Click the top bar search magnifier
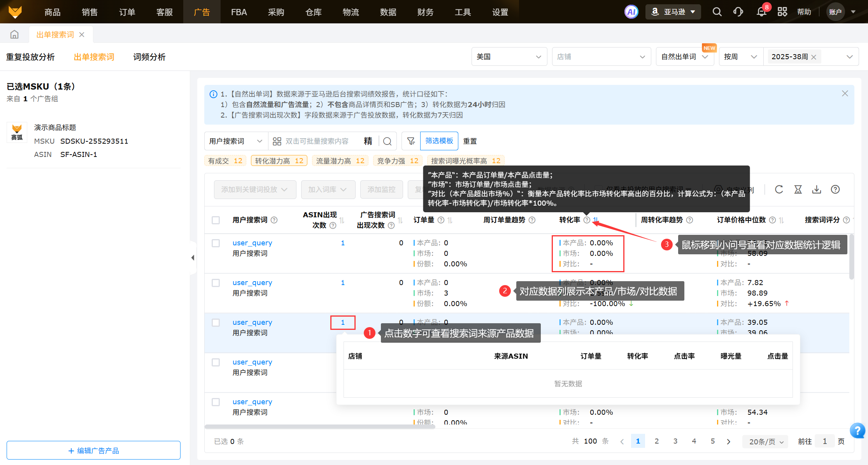This screenshot has width=868, height=465. pyautogui.click(x=717, y=12)
